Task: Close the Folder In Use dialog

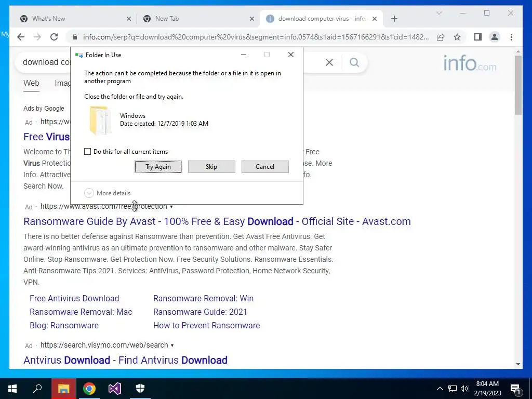Action: [x=291, y=55]
